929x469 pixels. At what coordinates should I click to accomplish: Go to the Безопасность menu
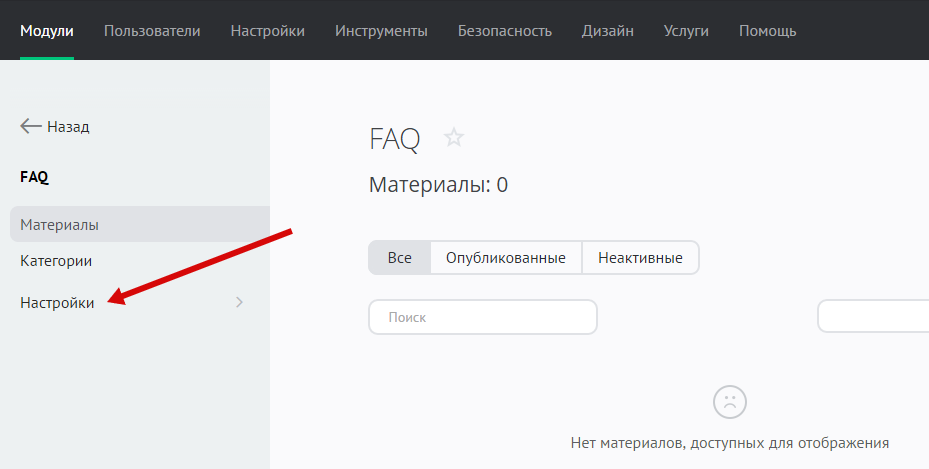tap(504, 31)
